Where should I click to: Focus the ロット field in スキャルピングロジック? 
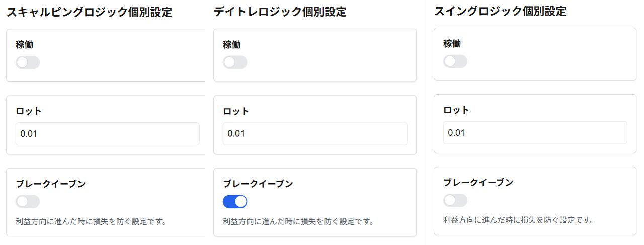tap(108, 134)
